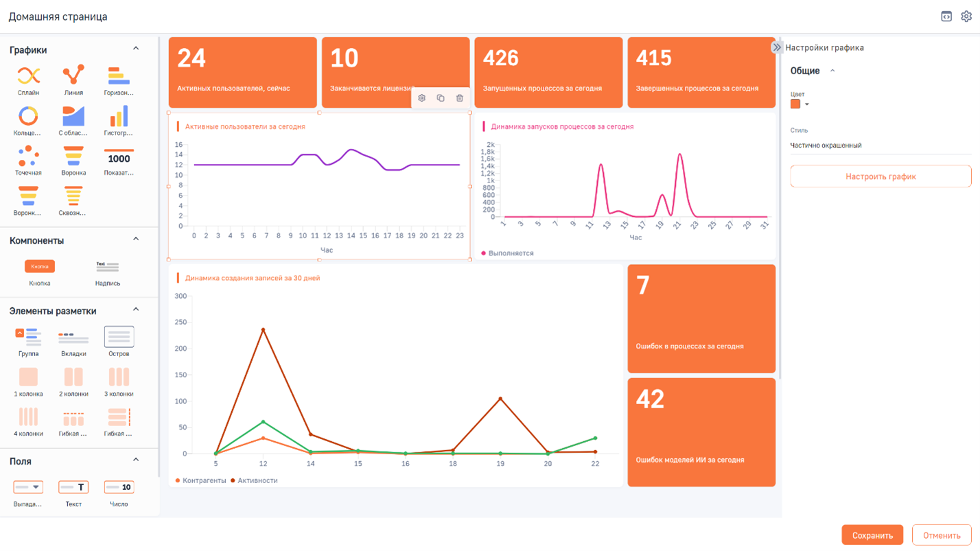Collapse the Настройки графика panel
Image resolution: width=980 pixels, height=551 pixels.
click(x=776, y=47)
